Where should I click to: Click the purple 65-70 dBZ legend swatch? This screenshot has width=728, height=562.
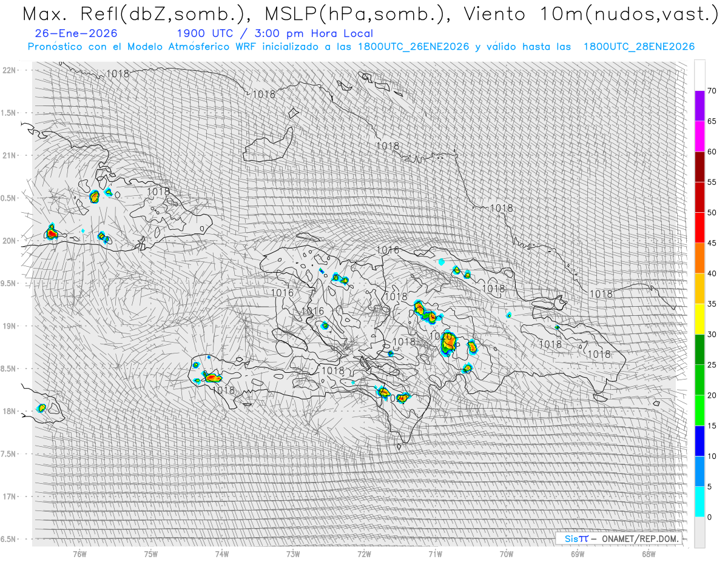click(x=699, y=106)
